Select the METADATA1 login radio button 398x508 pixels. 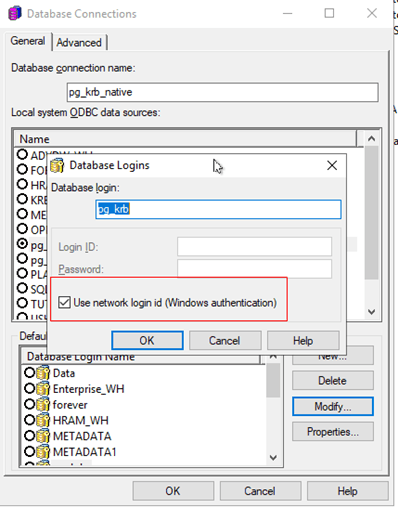(x=30, y=451)
